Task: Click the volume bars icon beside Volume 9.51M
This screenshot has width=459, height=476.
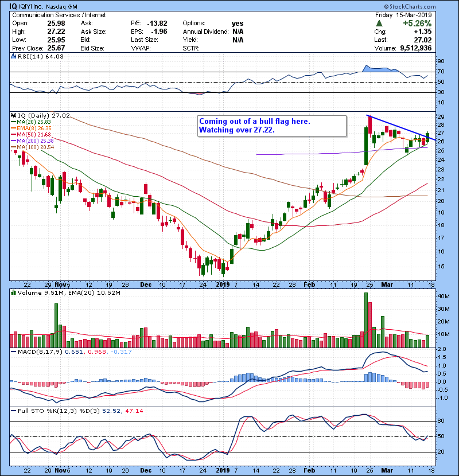Action: coord(13,292)
